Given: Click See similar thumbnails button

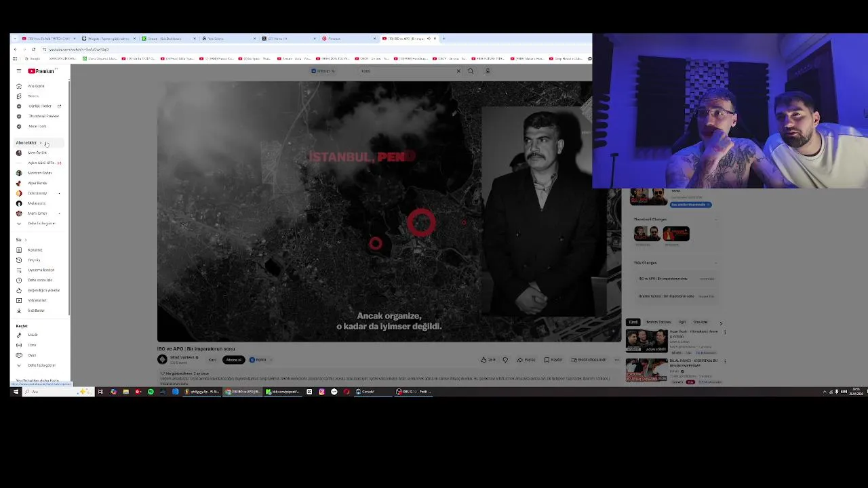Looking at the screenshot, I should point(690,205).
